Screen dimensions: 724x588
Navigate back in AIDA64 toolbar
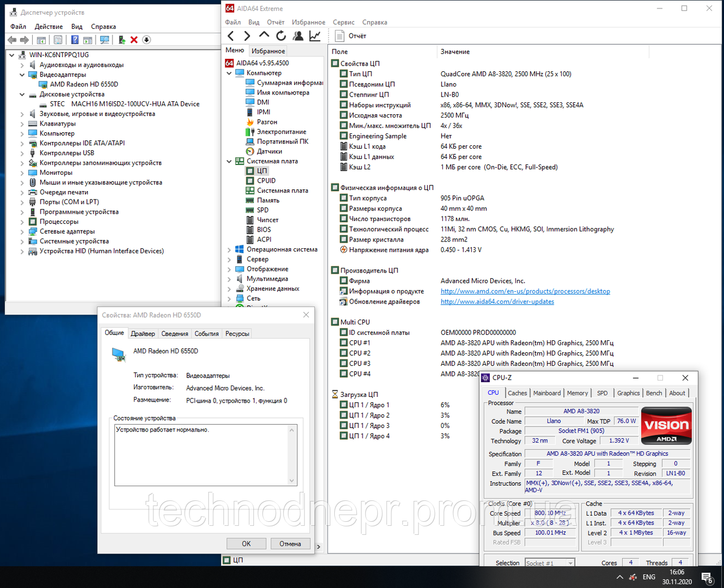point(231,36)
